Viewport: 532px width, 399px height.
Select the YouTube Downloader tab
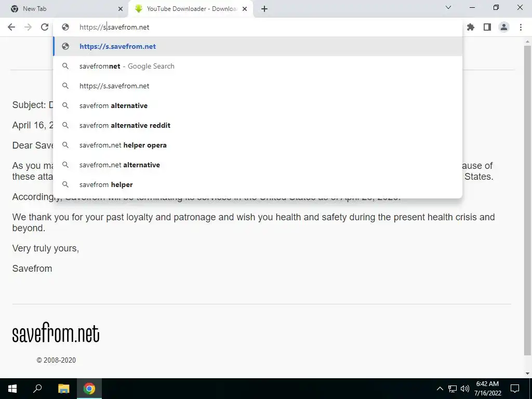pos(191,9)
